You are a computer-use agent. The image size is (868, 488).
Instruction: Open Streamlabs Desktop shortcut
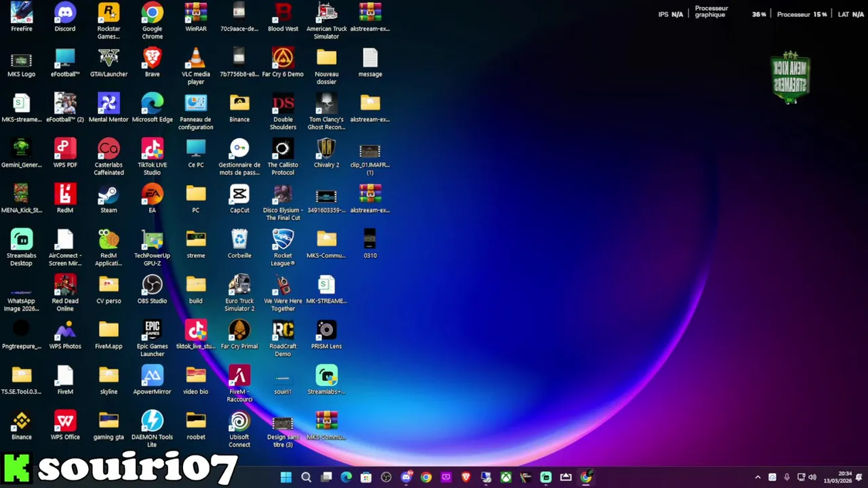(x=21, y=248)
